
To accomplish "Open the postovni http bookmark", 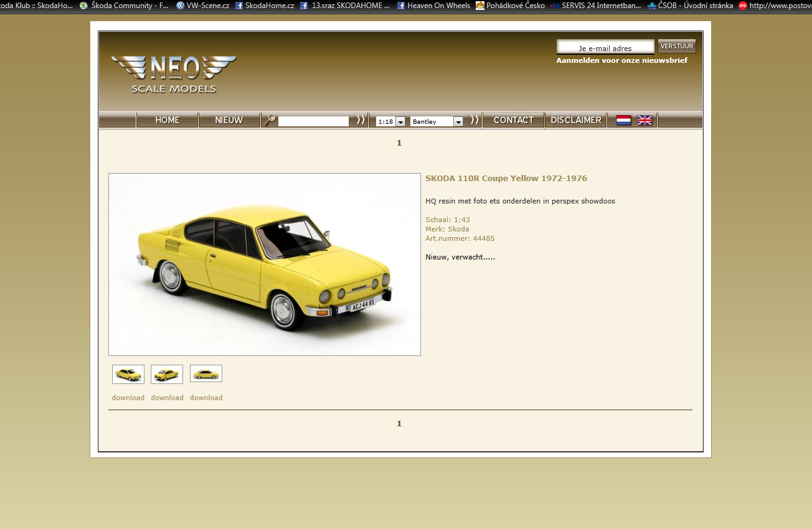I will (x=775, y=6).
